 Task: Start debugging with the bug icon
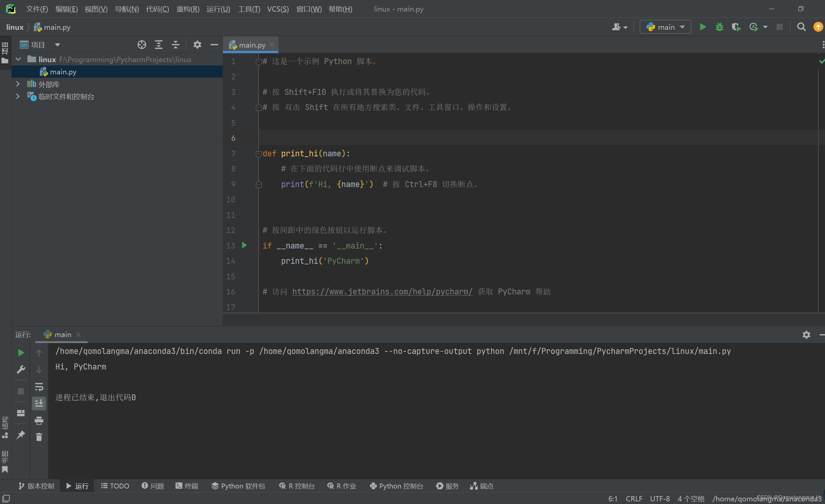pyautogui.click(x=719, y=27)
